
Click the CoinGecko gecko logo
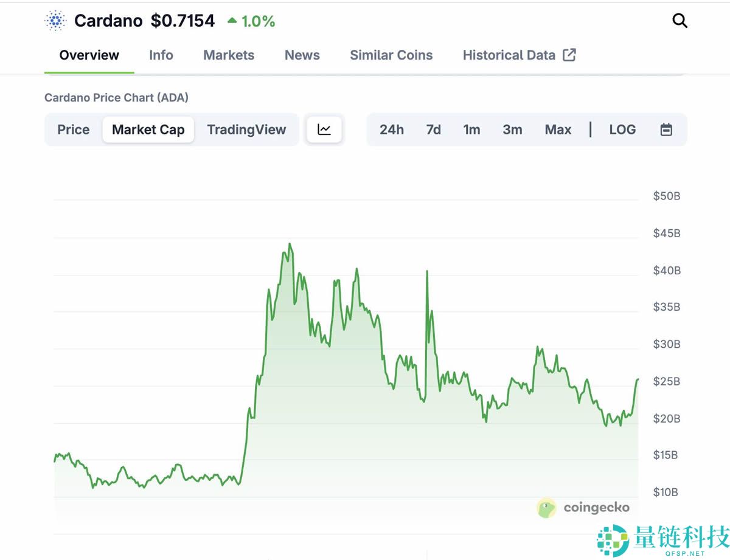tap(546, 508)
